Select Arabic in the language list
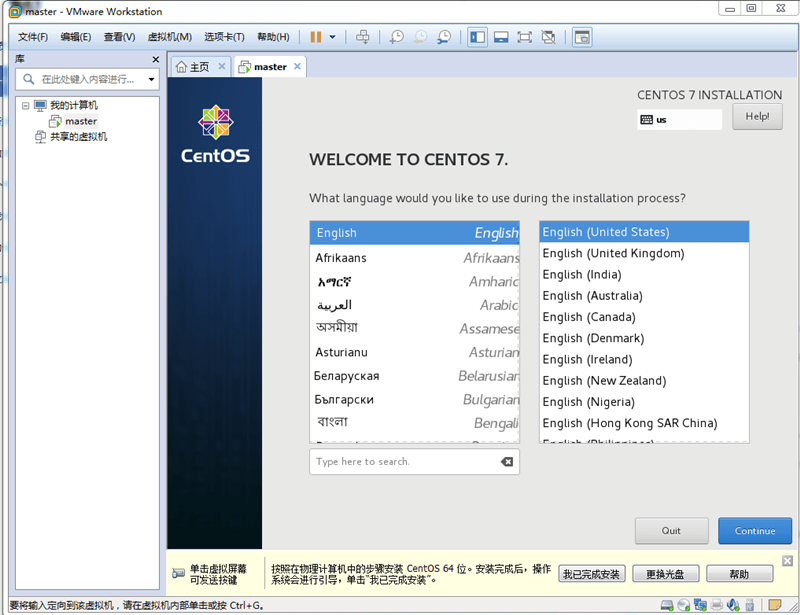Screen dimensions: 800x615 pos(415,305)
